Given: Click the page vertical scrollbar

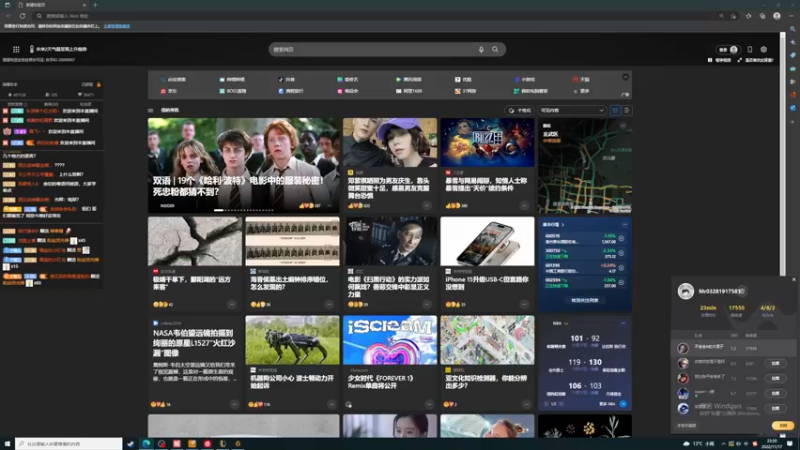Looking at the screenshot, I should [x=782, y=153].
